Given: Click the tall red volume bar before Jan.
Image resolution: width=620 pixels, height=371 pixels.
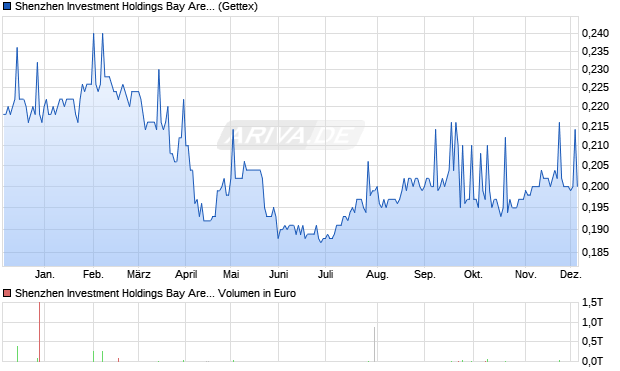Looking at the screenshot, I should coord(40,332).
